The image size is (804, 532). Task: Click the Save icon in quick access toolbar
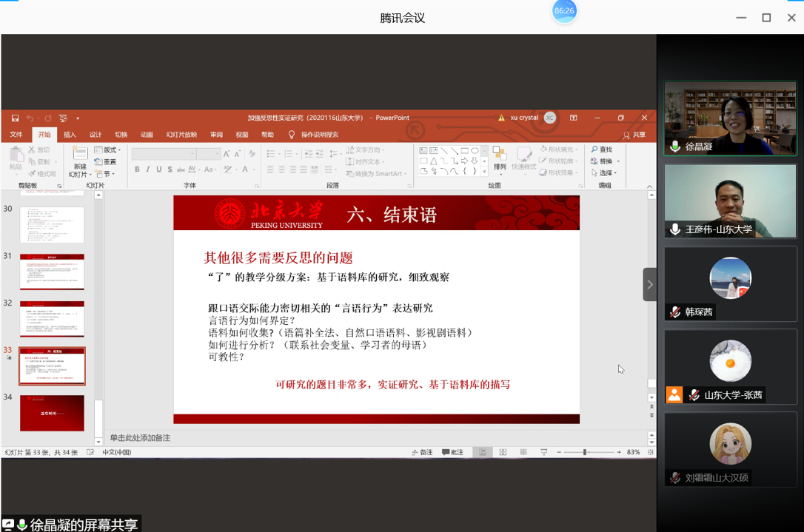[15, 118]
